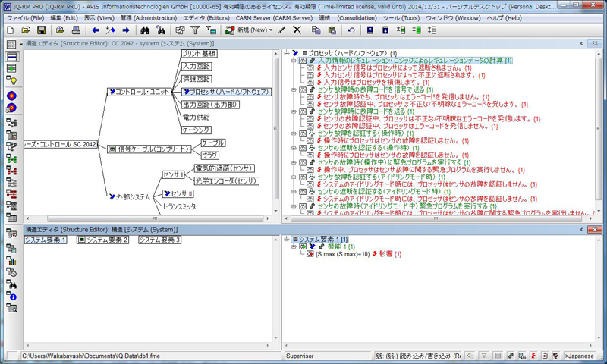Toggle box before 'センサの遮断を認証する(操作時)'

[302, 148]
